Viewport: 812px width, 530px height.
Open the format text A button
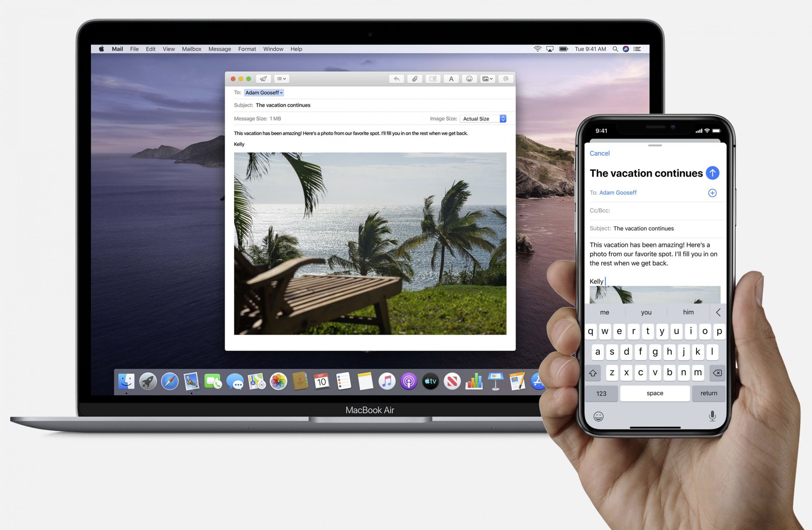(x=451, y=79)
